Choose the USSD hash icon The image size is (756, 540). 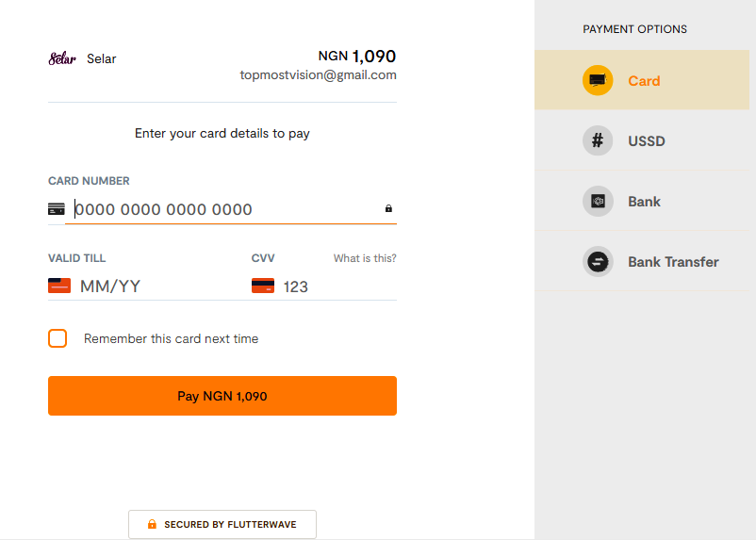(598, 140)
